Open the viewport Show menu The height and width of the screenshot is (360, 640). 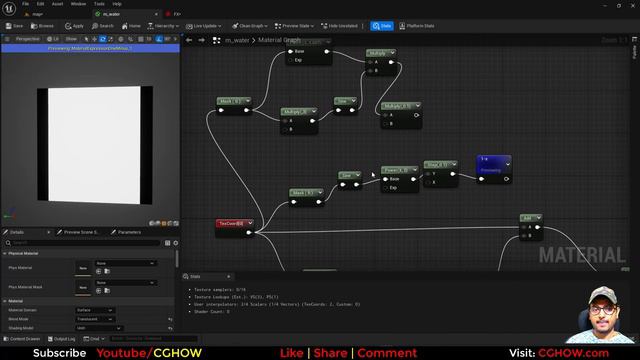point(71,39)
